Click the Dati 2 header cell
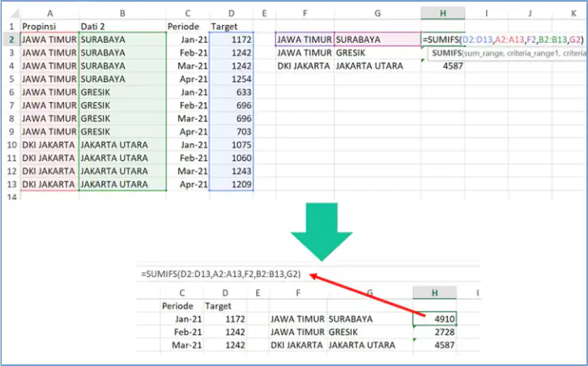588x366 pixels. coord(122,27)
